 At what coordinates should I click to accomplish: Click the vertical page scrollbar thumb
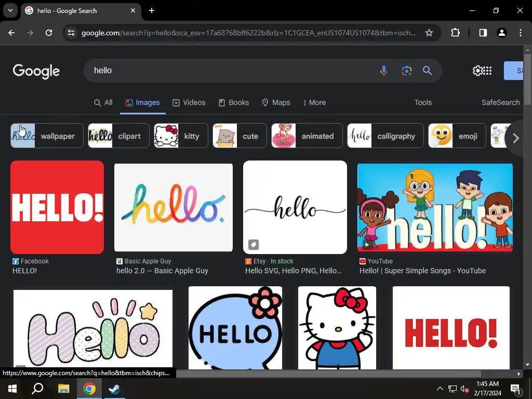click(527, 79)
